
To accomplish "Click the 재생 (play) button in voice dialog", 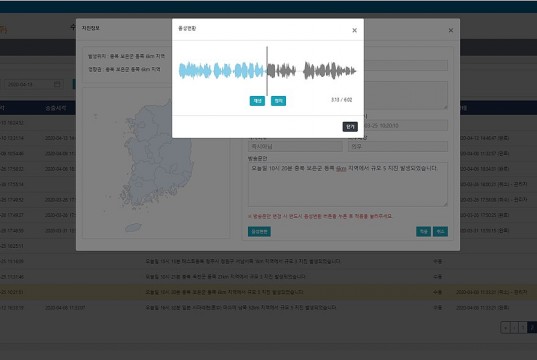I will point(257,101).
